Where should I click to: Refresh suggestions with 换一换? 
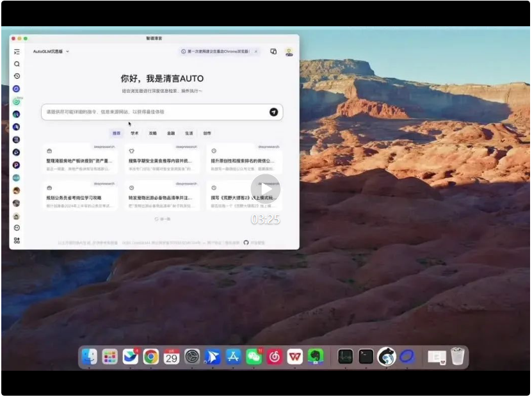(x=163, y=219)
